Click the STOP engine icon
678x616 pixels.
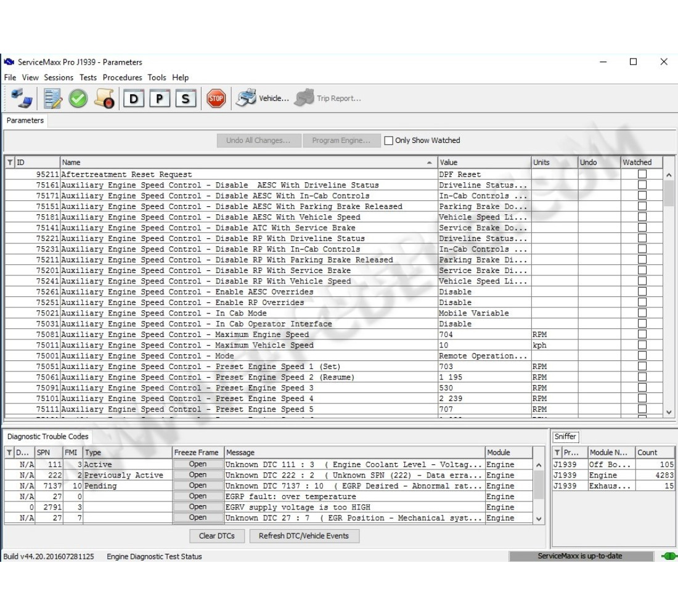click(216, 98)
